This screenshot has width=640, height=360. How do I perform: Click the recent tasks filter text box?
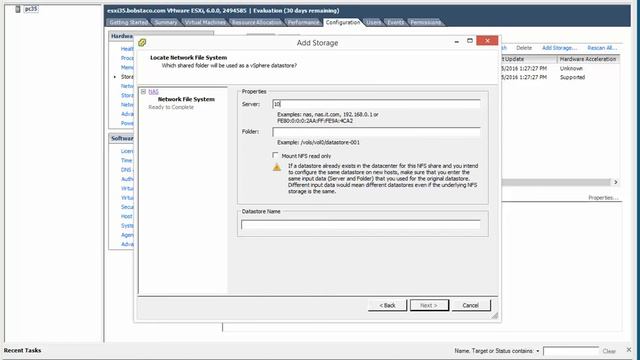click(571, 351)
